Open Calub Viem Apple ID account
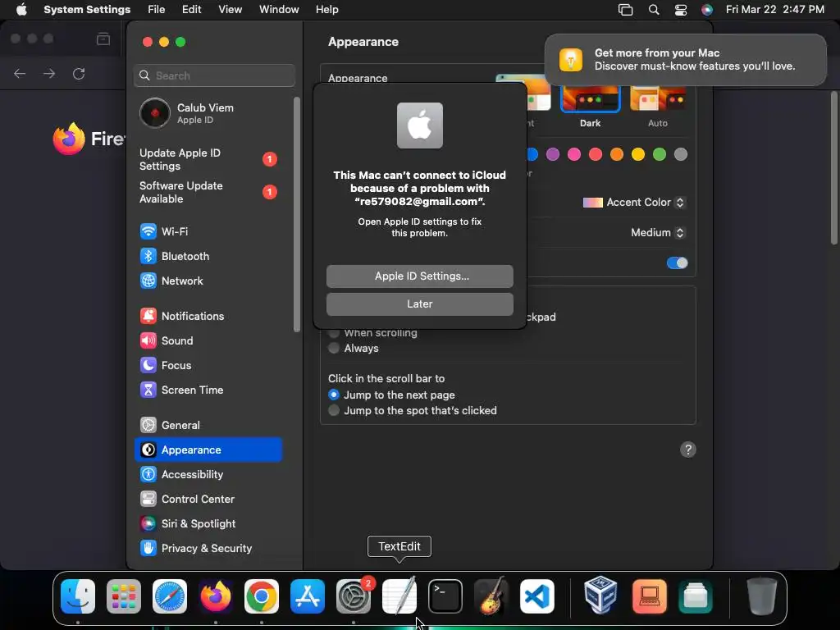This screenshot has width=840, height=630. (x=208, y=113)
